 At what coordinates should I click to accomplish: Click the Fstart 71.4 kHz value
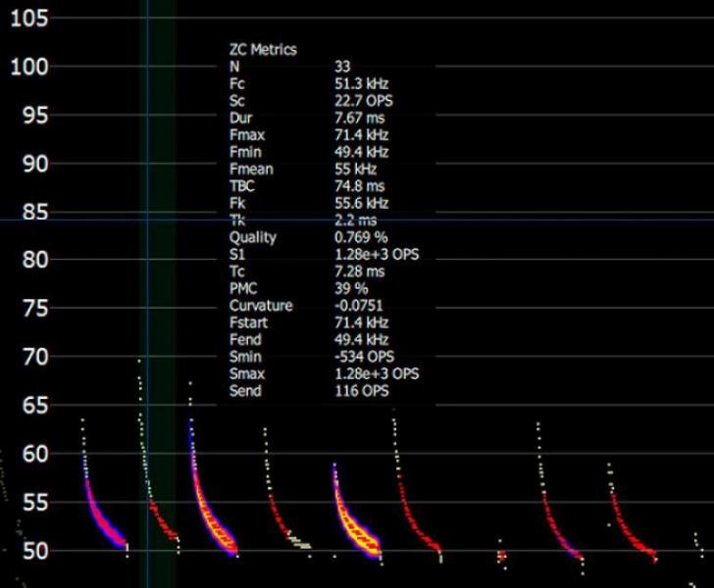click(x=361, y=322)
